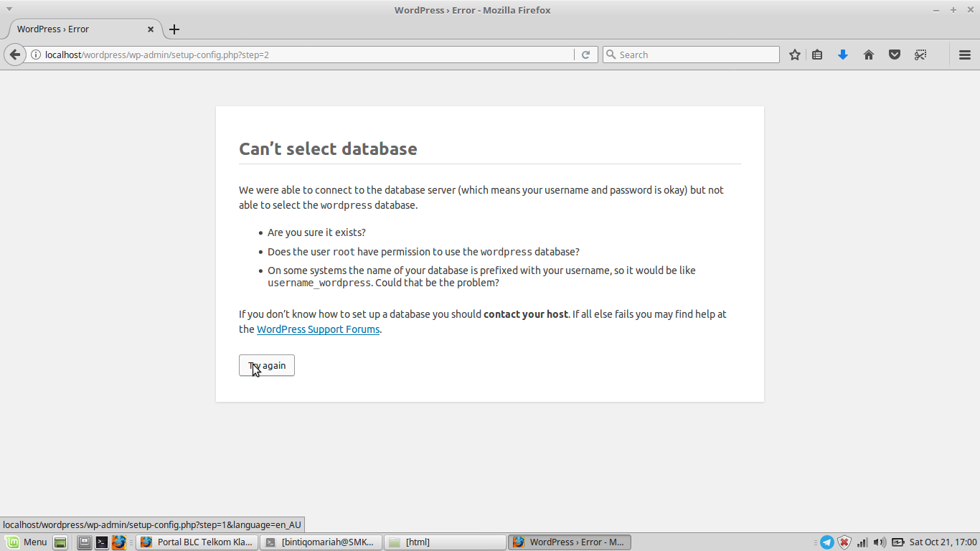The width and height of the screenshot is (980, 551).
Task: Select the WordPress › Error taskbar entry
Action: 570,542
